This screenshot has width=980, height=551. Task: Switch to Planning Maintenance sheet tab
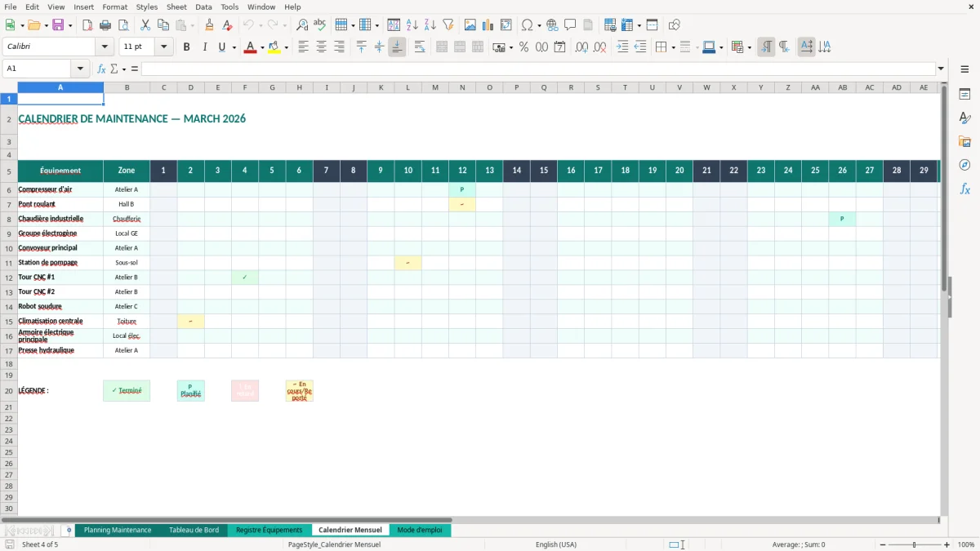pyautogui.click(x=118, y=530)
